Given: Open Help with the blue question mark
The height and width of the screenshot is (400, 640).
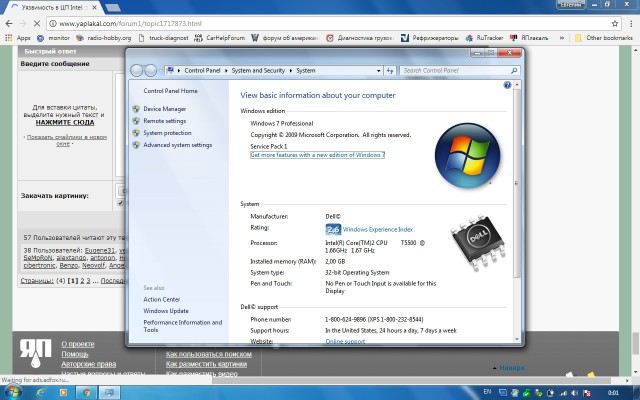Looking at the screenshot, I should click(x=507, y=85).
